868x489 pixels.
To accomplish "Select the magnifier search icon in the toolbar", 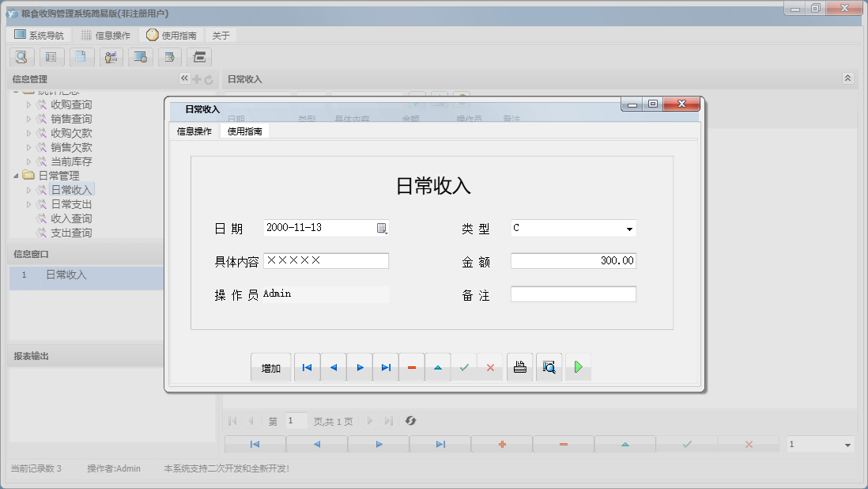I will pos(21,57).
